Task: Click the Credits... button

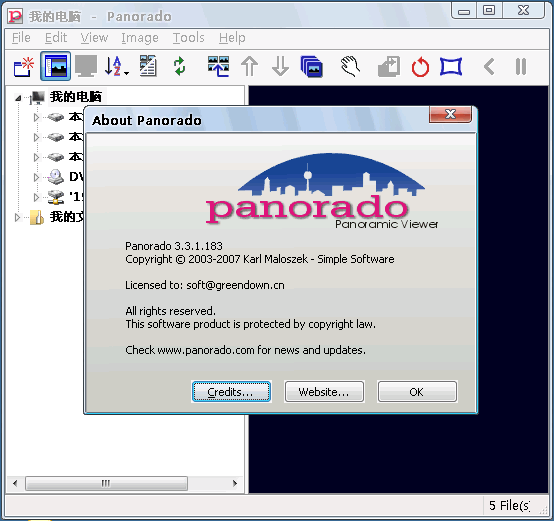Action: [231, 392]
